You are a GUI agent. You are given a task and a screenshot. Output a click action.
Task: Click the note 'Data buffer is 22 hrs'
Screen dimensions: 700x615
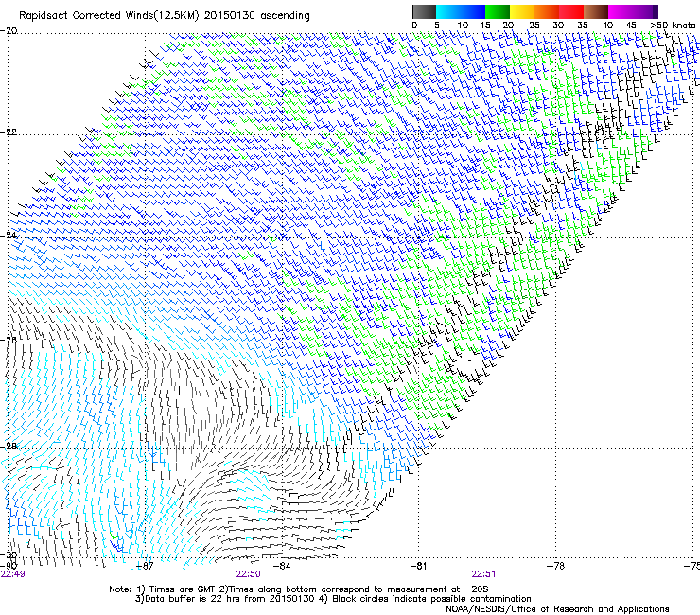[x=194, y=599]
